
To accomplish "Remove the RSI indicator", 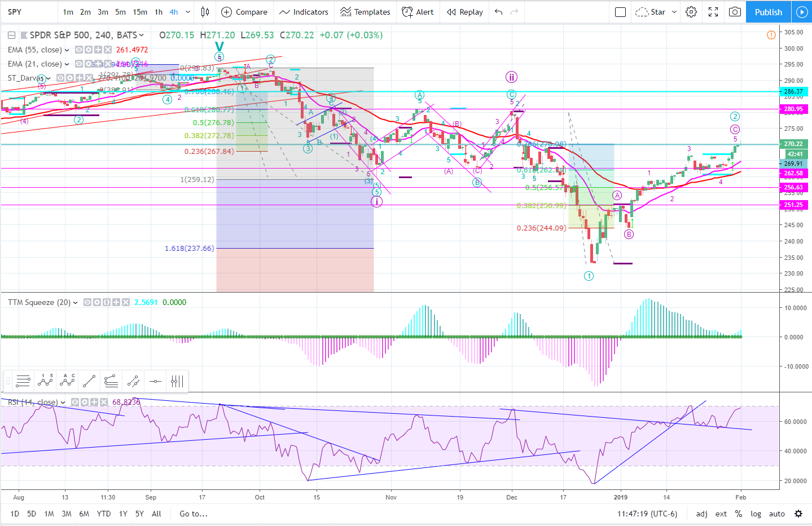I will pyautogui.click(x=104, y=402).
